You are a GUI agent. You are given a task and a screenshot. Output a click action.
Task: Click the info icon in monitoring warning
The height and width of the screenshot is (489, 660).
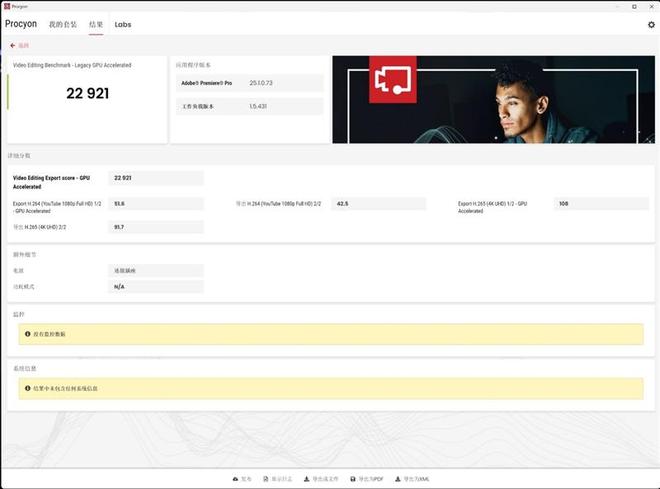pos(27,334)
